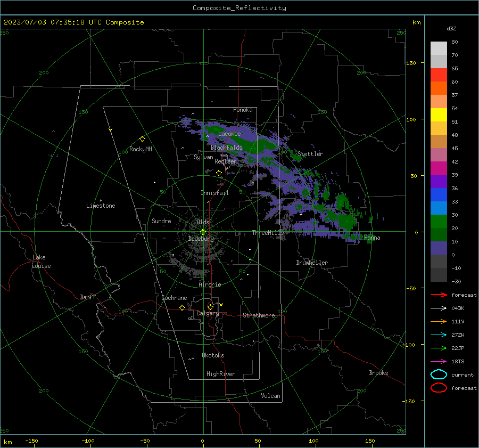Click the Brooks city label
479x448 pixels.
[x=378, y=373]
